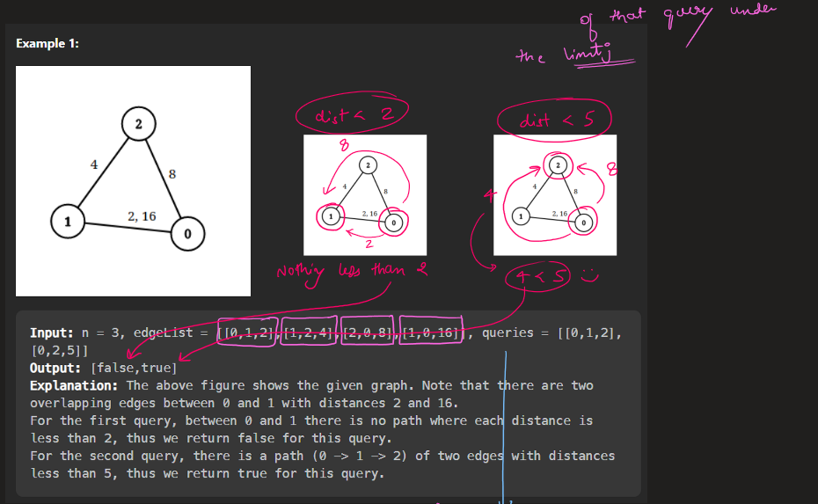Click the Output value [false,true]
818x504 pixels.
point(134,368)
